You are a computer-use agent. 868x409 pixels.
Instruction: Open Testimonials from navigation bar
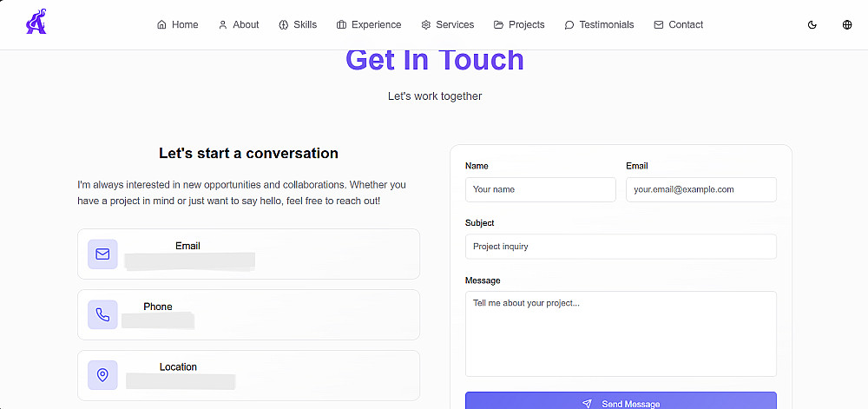tap(599, 24)
